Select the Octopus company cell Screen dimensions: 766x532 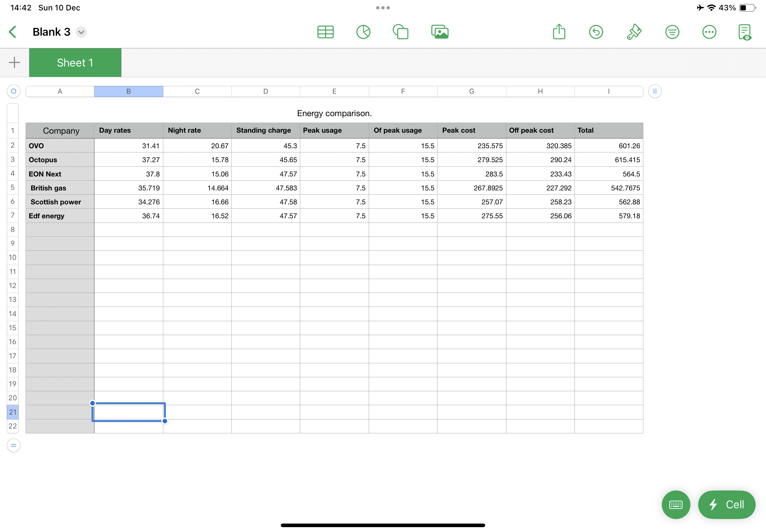pos(60,160)
